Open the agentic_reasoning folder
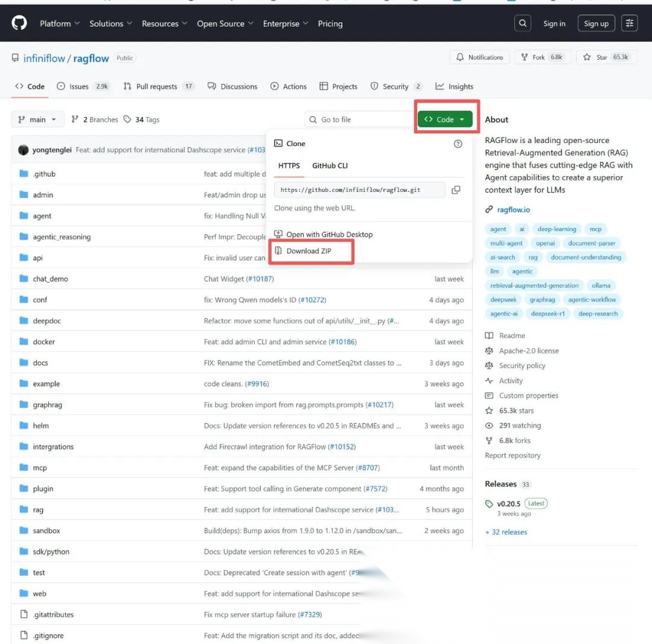Image resolution: width=652 pixels, height=644 pixels. (x=62, y=237)
